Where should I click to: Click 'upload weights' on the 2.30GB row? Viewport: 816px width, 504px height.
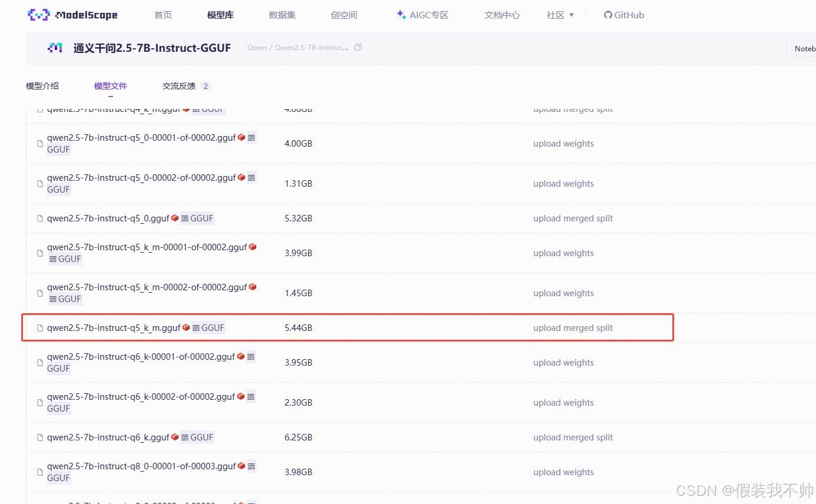coord(563,403)
